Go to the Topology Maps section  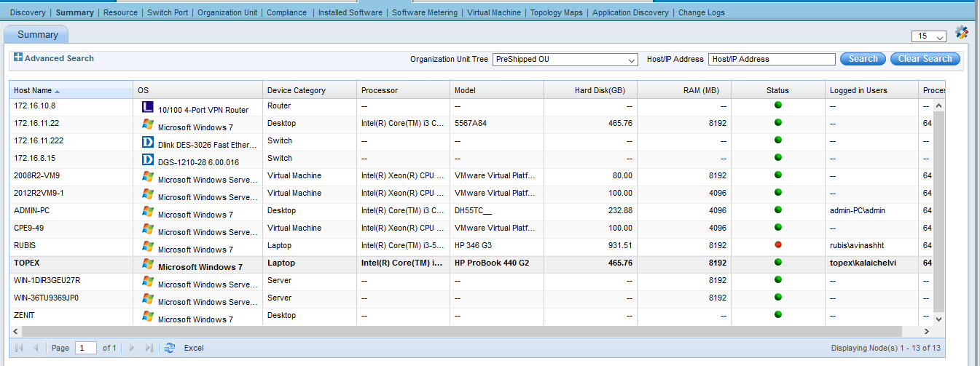(556, 12)
